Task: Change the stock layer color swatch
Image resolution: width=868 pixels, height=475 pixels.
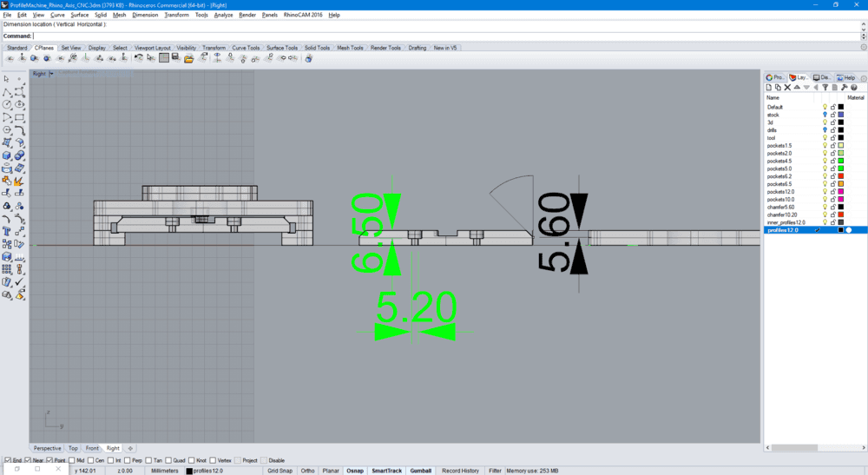Action: point(841,115)
